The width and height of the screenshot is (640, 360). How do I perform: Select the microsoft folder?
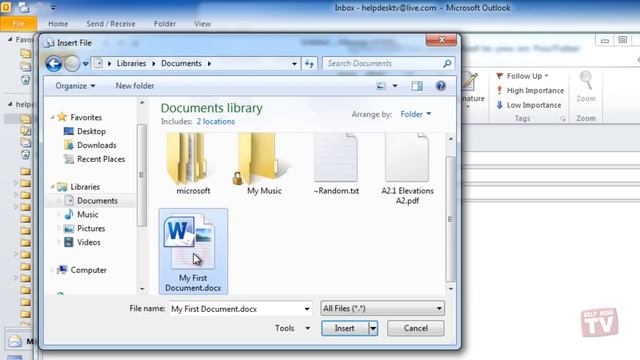pyautogui.click(x=193, y=164)
